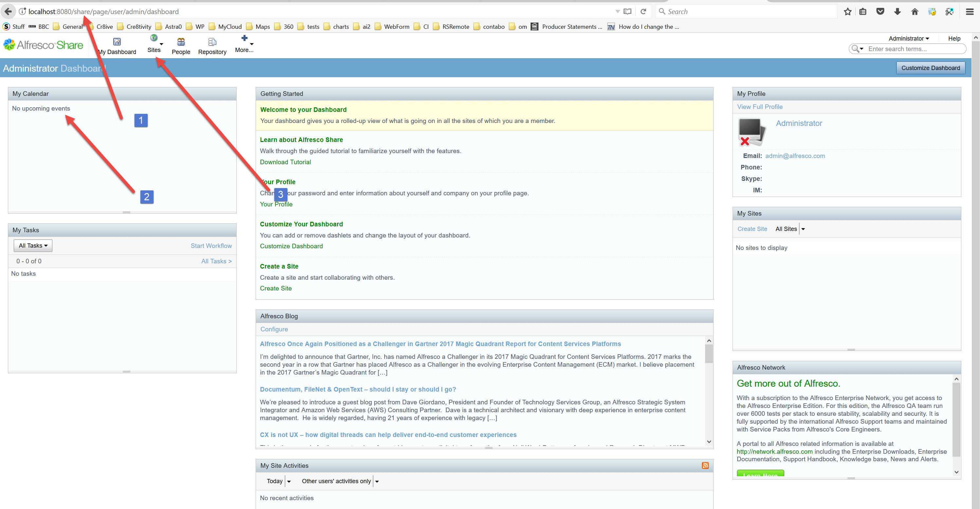
Task: Open the Download Tutorial link
Action: (x=285, y=162)
